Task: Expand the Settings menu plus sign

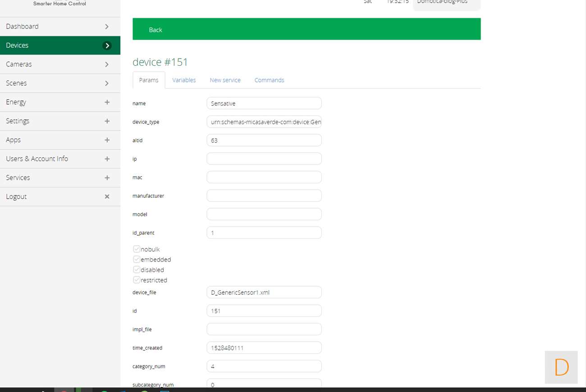Action: 107,121
